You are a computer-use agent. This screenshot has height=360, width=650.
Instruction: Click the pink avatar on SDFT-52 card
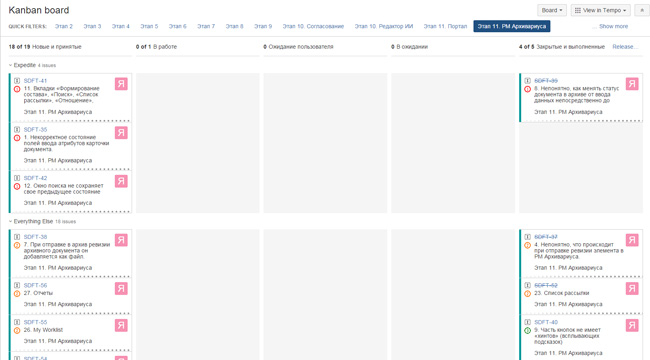632,288
